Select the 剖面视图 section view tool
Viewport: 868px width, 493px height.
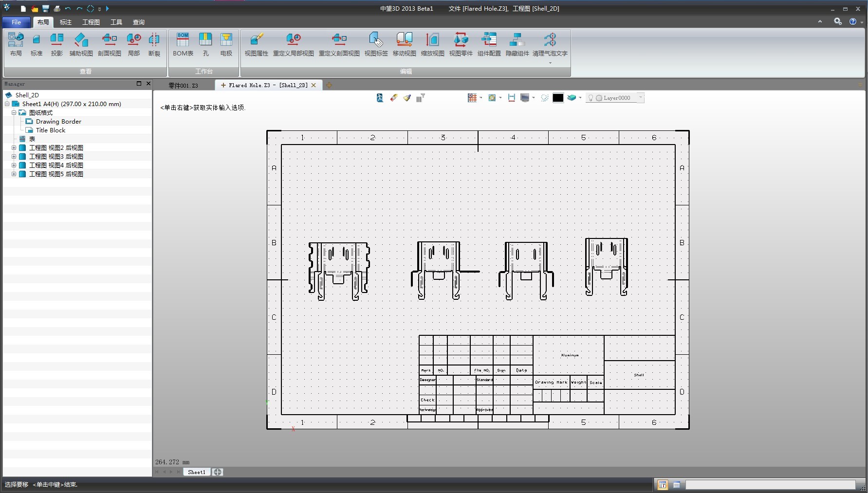[x=109, y=44]
